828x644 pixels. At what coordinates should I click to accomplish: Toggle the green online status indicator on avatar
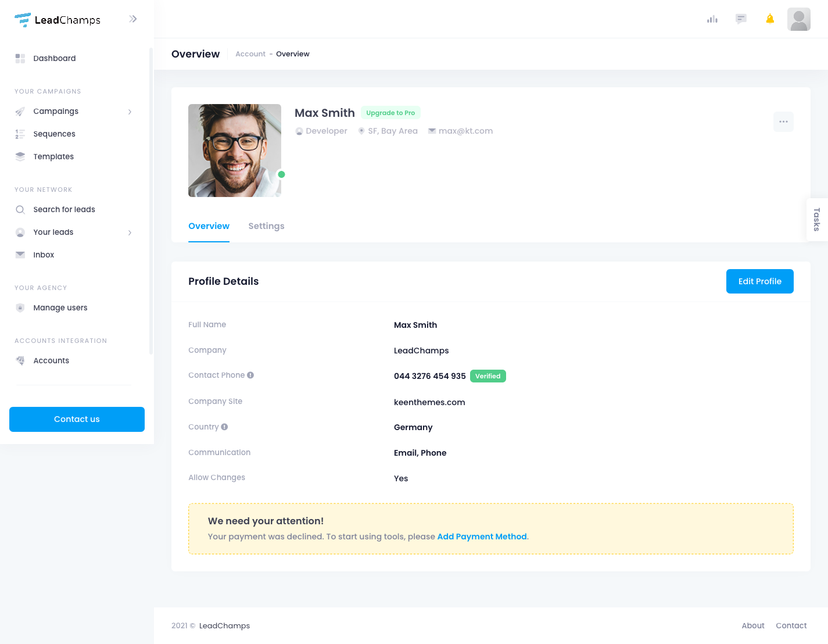[x=281, y=174]
